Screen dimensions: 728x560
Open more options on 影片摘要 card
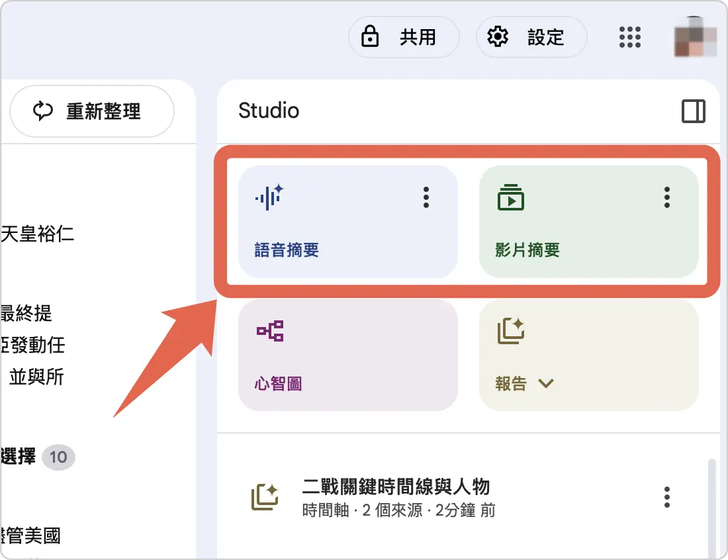point(666,197)
